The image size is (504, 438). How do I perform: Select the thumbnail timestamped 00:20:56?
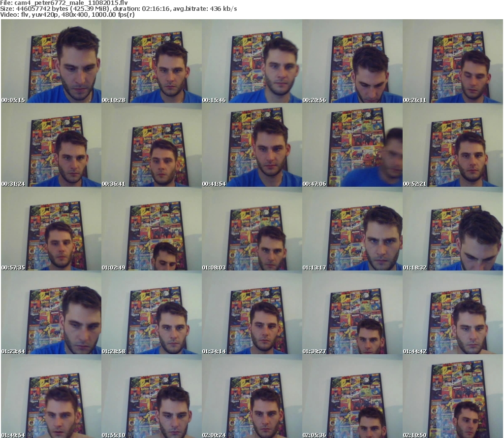(x=352, y=61)
